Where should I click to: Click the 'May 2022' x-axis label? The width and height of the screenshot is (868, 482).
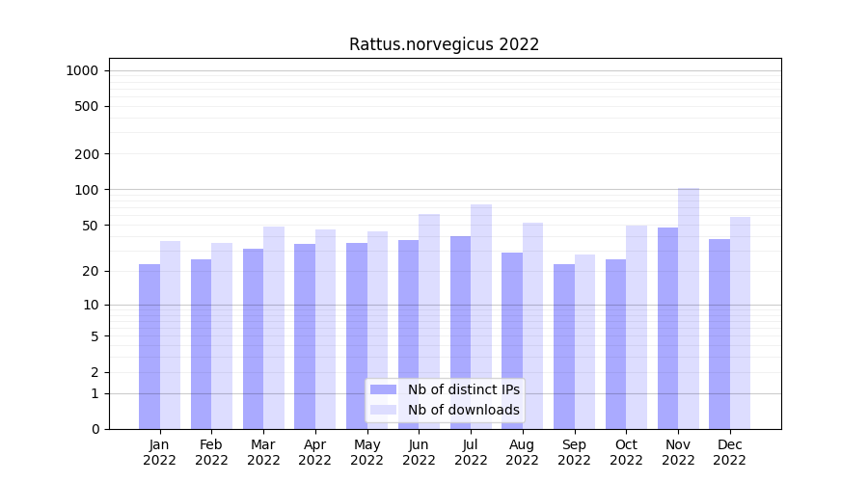(367, 452)
